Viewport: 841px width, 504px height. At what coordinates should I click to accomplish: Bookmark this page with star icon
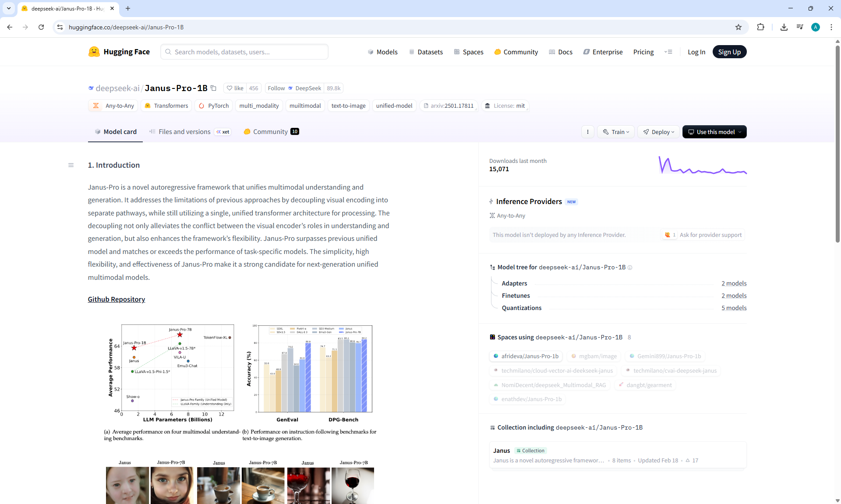click(x=739, y=27)
